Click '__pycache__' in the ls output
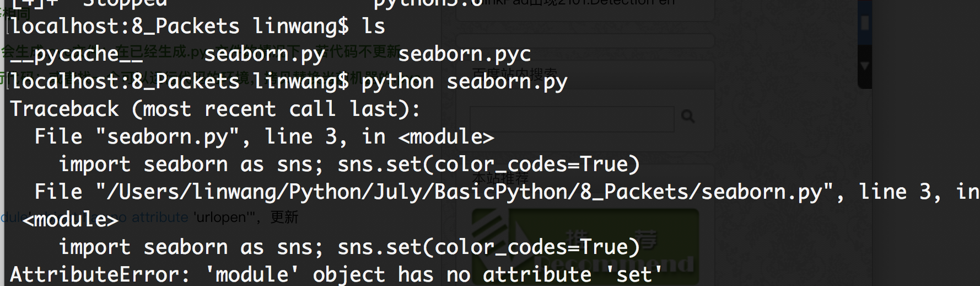 pyautogui.click(x=77, y=55)
